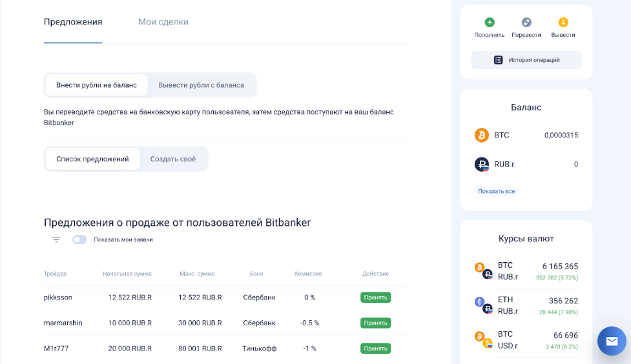Accept the marmarshin offer with Принять
Viewport: 631px width, 364px height.
375,323
